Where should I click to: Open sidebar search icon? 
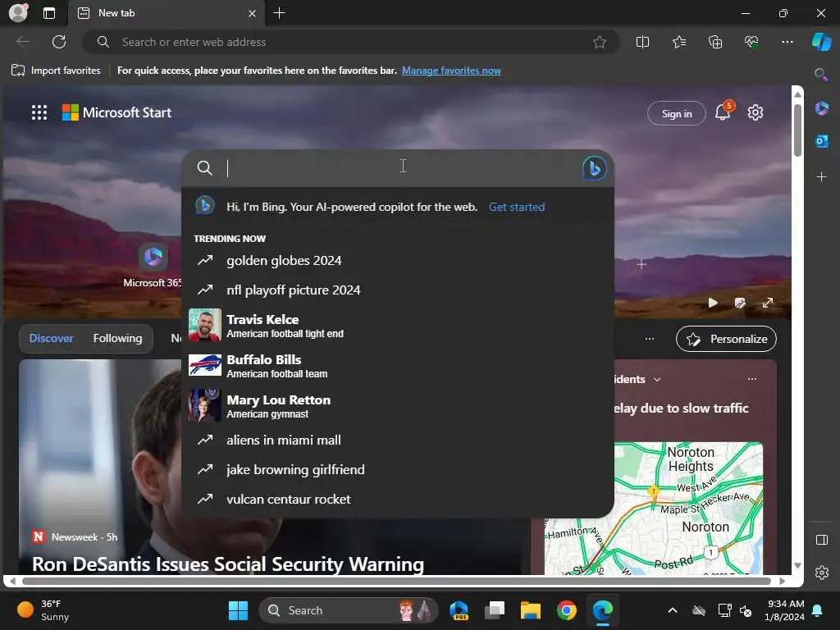click(x=820, y=75)
